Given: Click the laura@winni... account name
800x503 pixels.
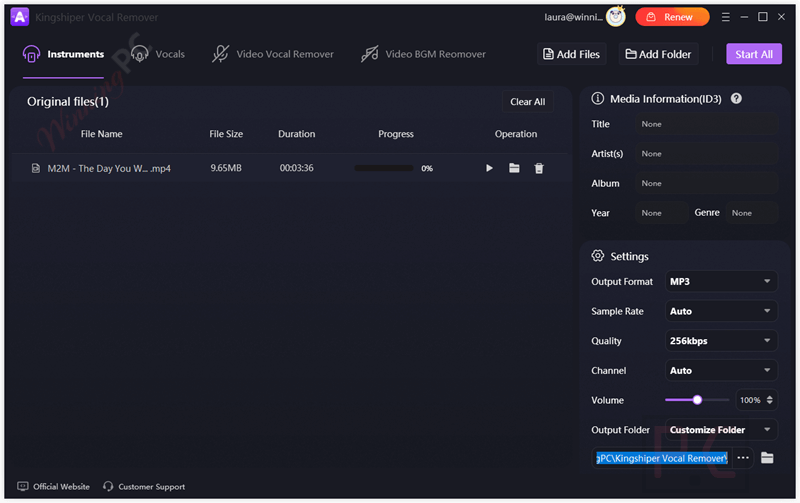Looking at the screenshot, I should (x=573, y=17).
